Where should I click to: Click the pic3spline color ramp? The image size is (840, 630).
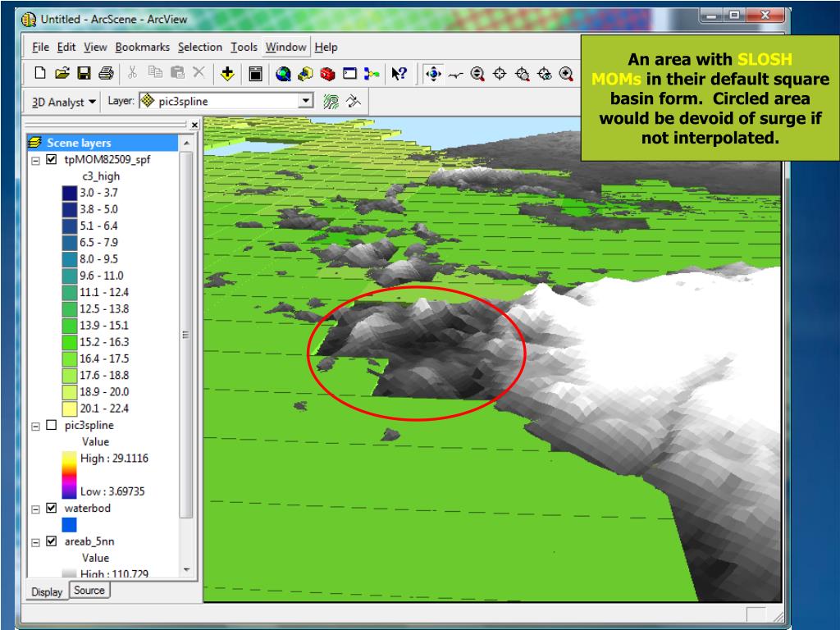click(70, 475)
